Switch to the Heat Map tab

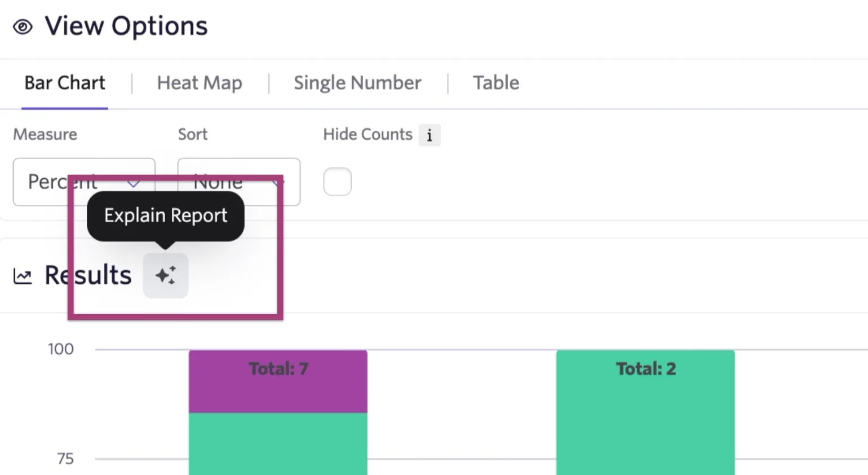(200, 83)
